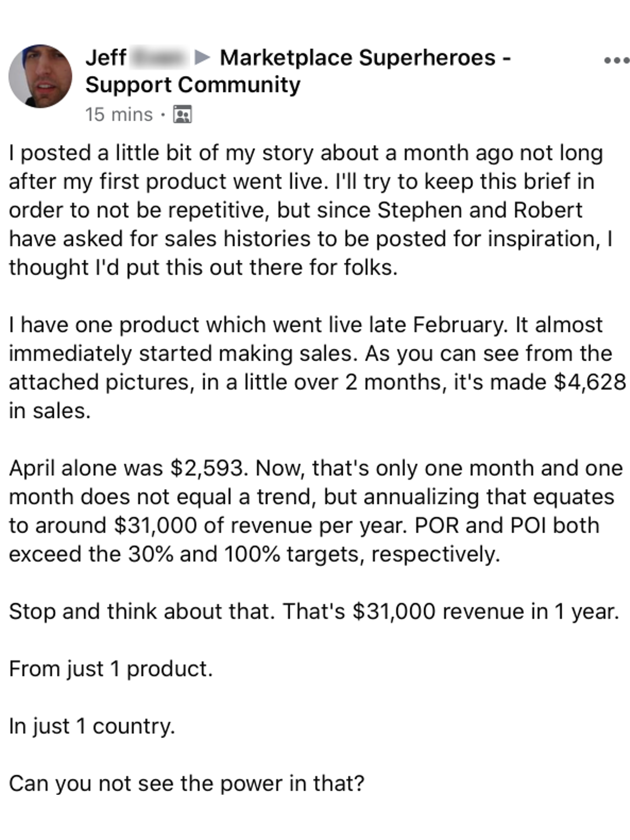Click the arrow between author and group
Image resolution: width=630 pixels, height=840 pixels.
click(x=202, y=57)
